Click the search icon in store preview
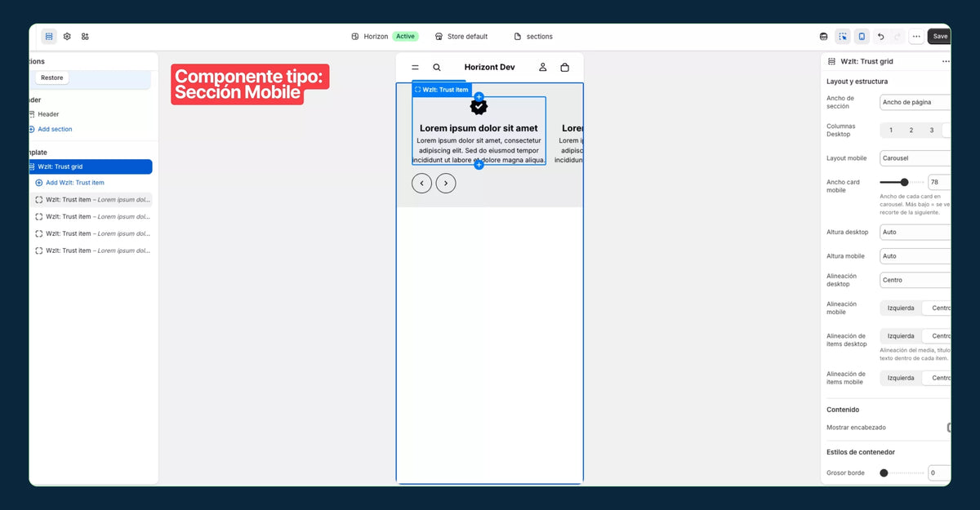Image resolution: width=980 pixels, height=510 pixels. [437, 68]
